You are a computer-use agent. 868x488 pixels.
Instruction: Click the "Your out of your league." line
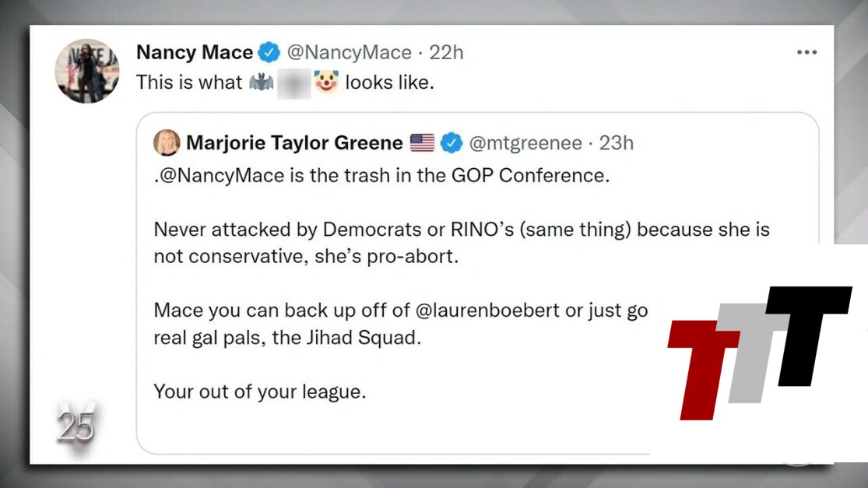click(x=259, y=391)
